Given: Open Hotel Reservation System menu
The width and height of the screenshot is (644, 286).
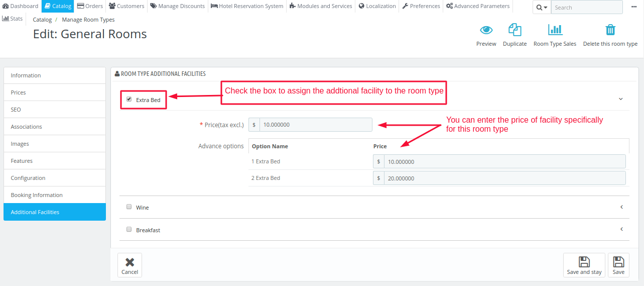Looking at the screenshot, I should 247,6.
